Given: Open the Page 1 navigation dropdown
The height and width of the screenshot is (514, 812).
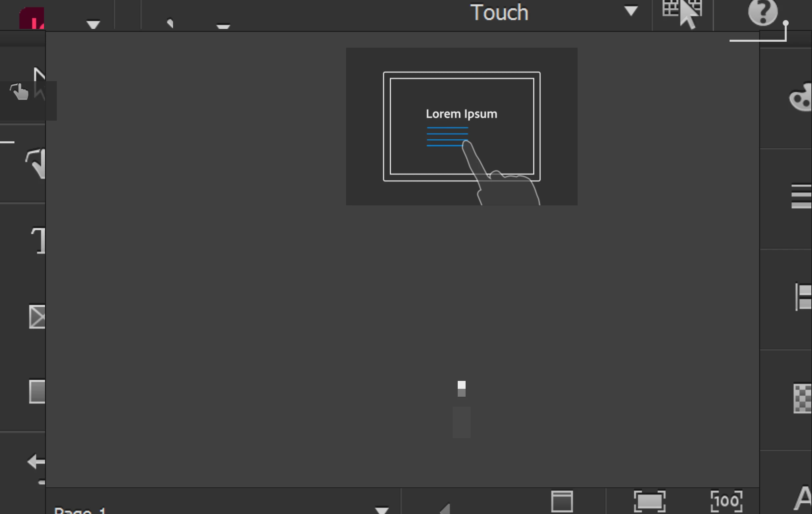Looking at the screenshot, I should 382,510.
